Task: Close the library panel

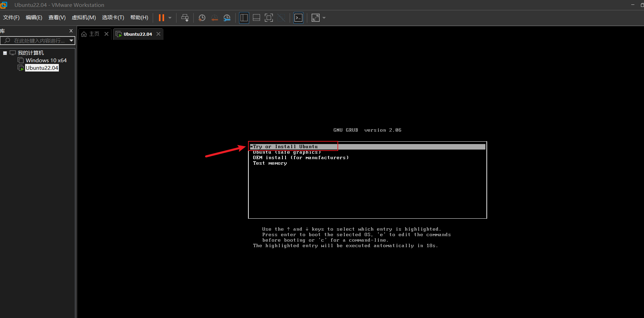Action: 71,31
